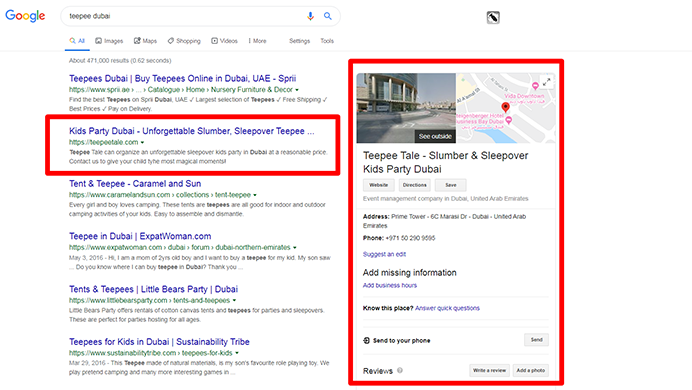Click the Google logo
The image size is (692, 390).
[25, 16]
